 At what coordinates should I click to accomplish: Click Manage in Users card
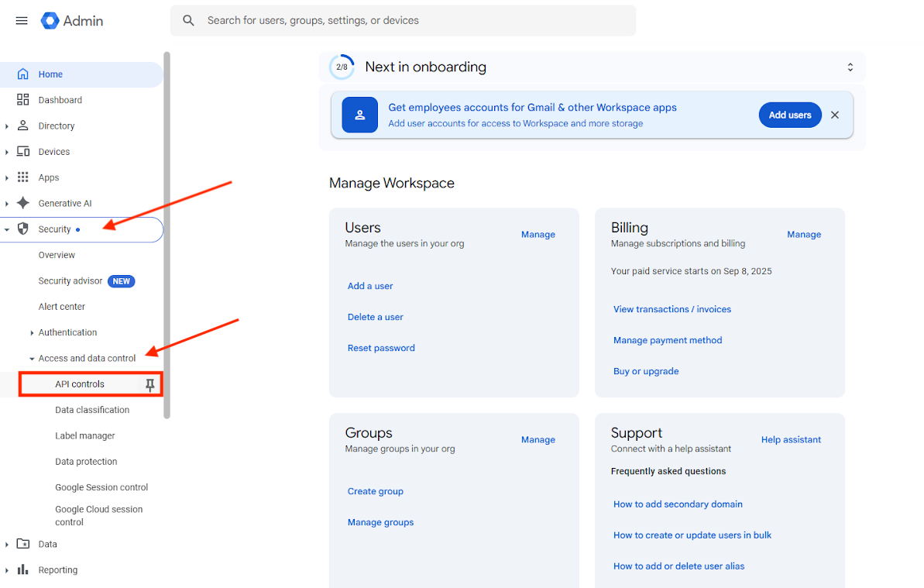point(538,235)
